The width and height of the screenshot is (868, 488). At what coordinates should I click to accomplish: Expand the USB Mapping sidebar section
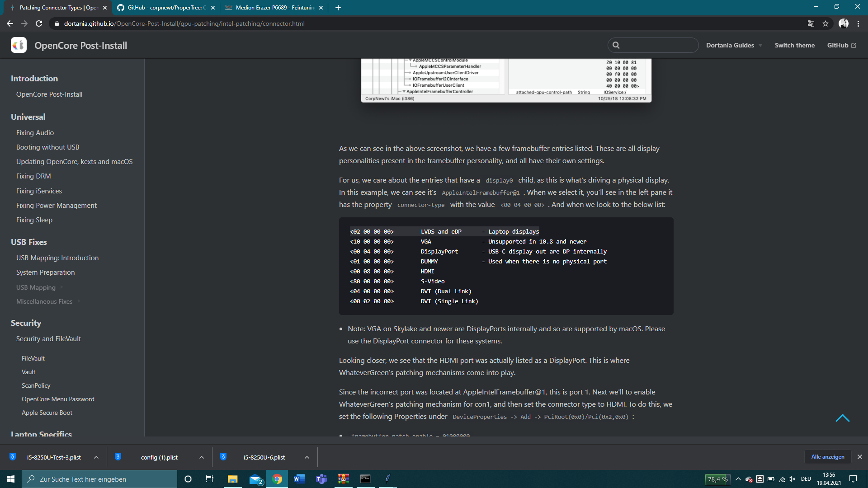(36, 287)
